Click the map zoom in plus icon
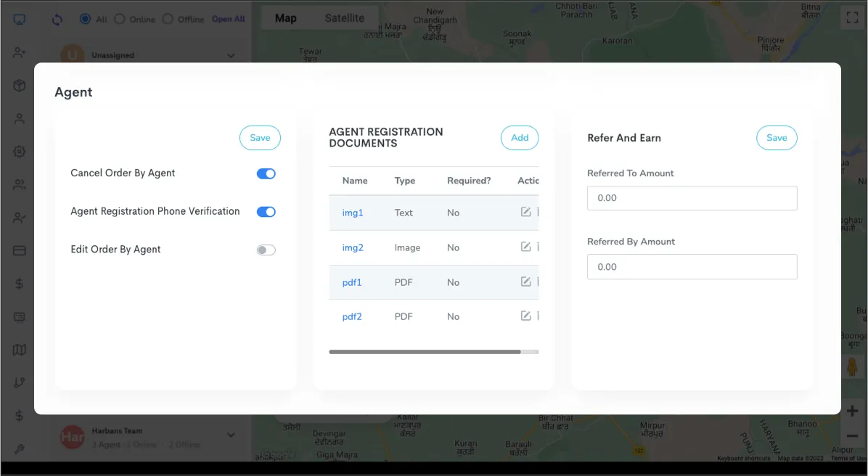 coord(852,411)
